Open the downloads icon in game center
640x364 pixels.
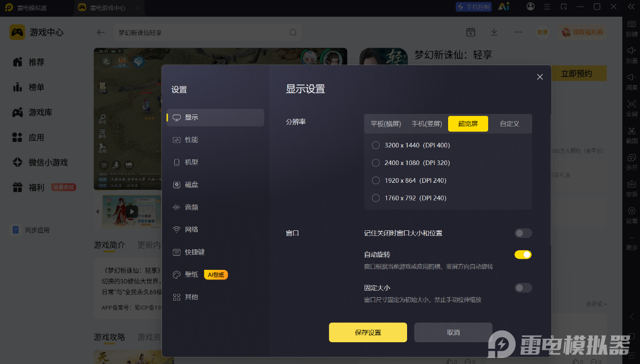tap(494, 32)
